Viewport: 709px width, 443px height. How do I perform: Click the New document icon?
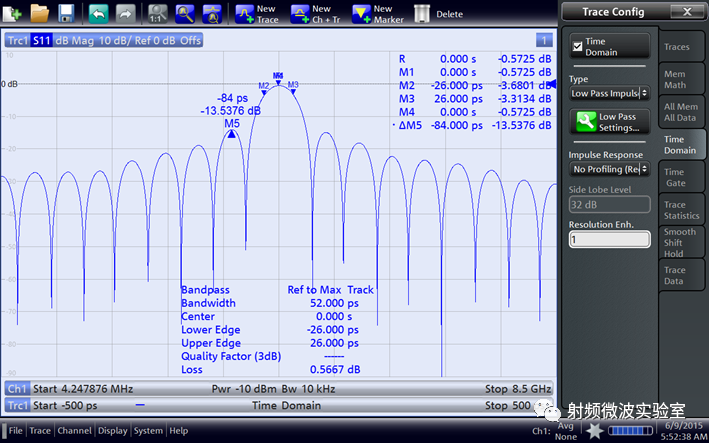[12, 13]
